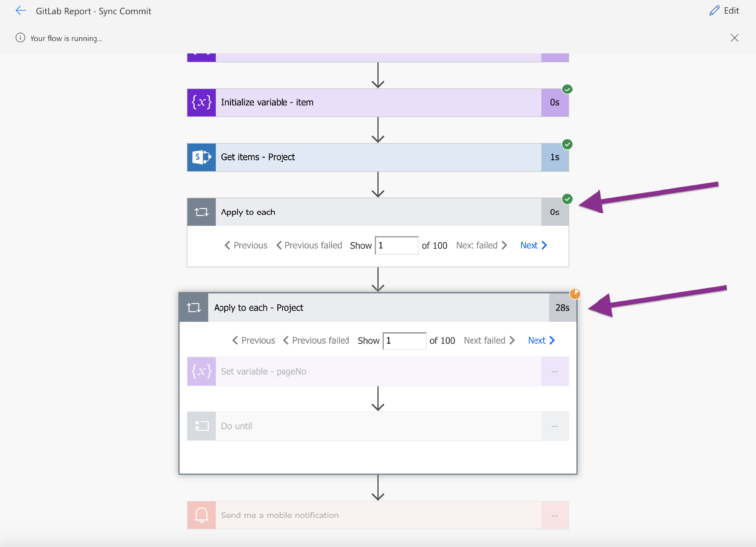
Task: Expand the Get items - Project step
Action: click(x=378, y=157)
